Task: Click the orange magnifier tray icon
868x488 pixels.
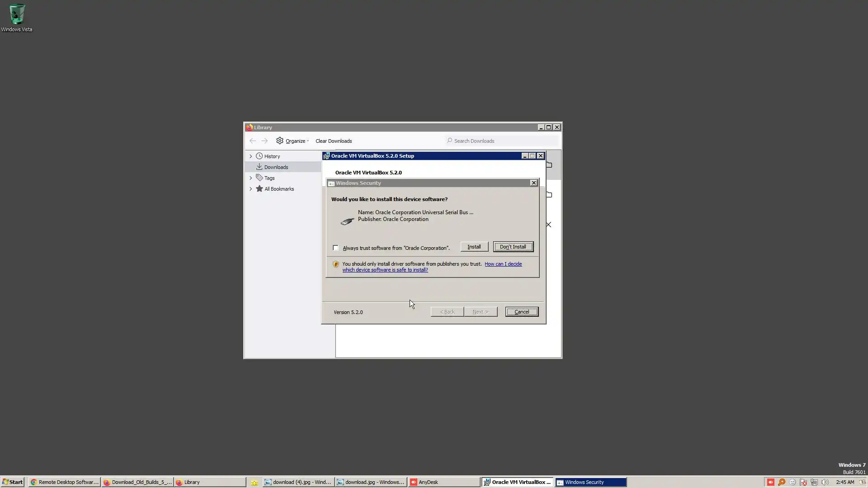Action: pos(781,482)
